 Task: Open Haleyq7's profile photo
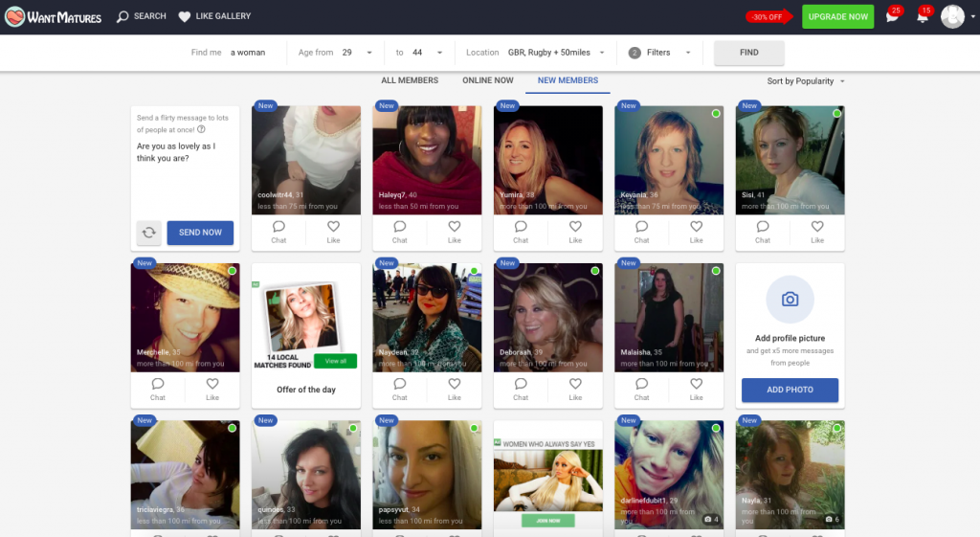[x=427, y=160]
